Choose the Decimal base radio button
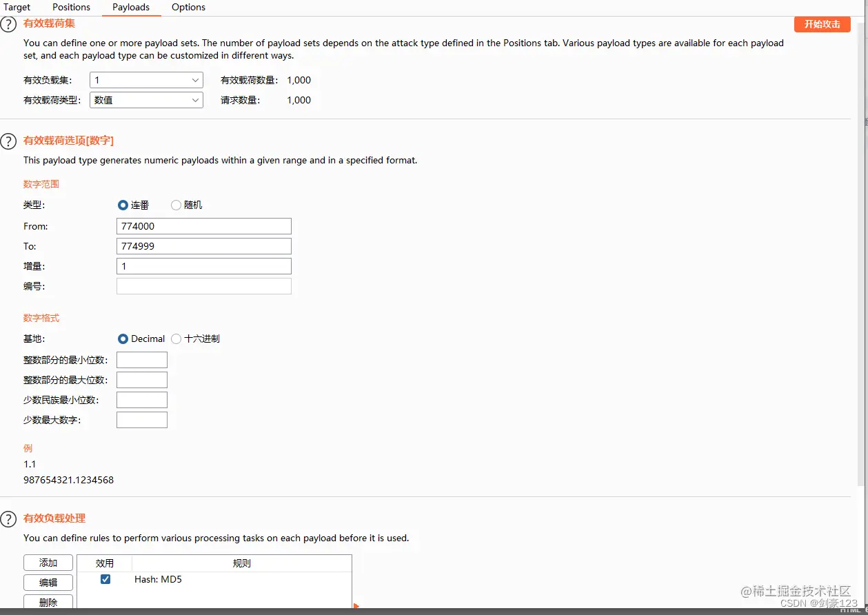The image size is (868, 615). [x=123, y=339]
